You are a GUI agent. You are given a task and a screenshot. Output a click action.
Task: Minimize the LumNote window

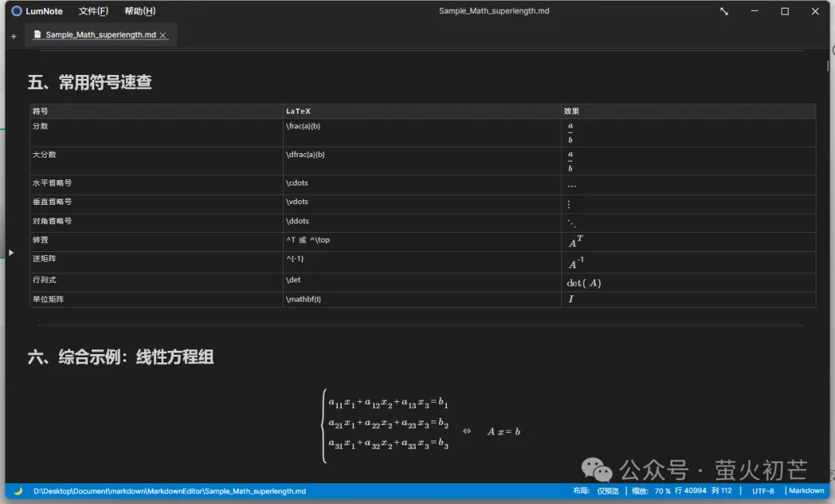755,11
